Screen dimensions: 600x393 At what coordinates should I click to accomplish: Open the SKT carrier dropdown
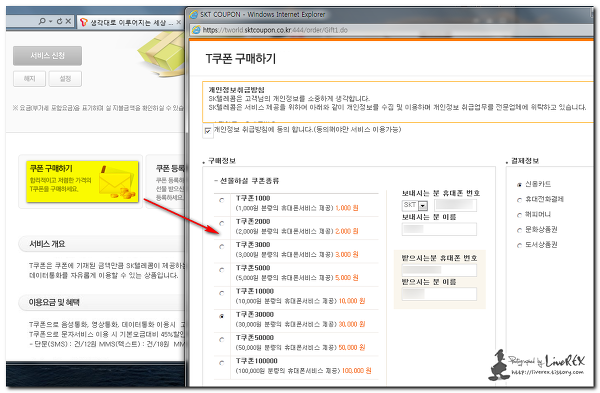tap(415, 205)
